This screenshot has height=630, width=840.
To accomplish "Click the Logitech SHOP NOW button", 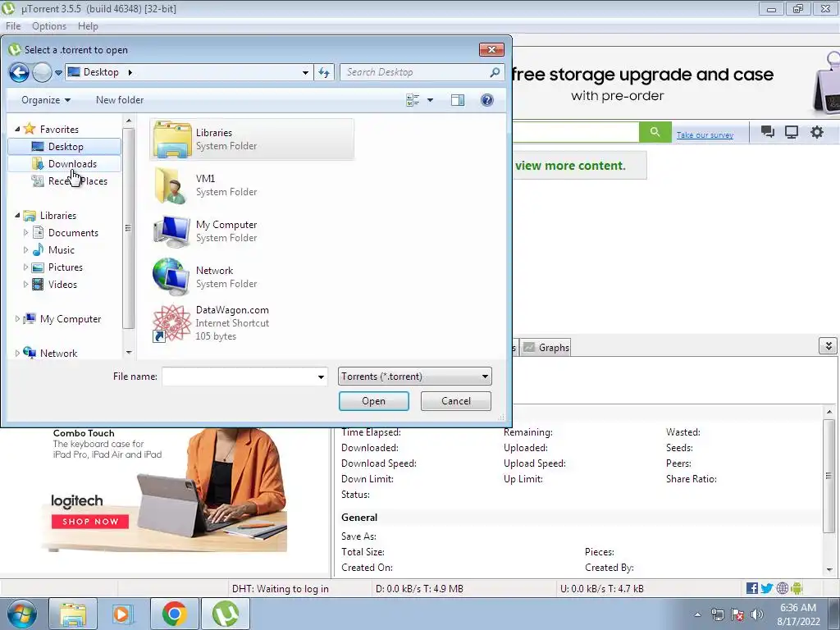I will click(90, 521).
